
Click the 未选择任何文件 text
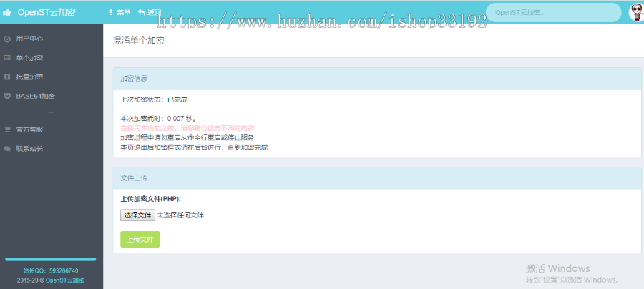click(x=180, y=215)
